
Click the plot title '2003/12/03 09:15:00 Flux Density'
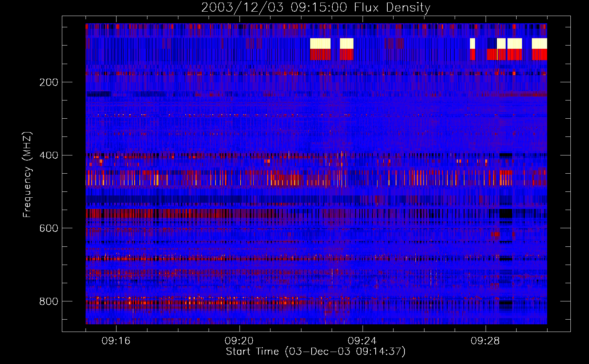316,7
